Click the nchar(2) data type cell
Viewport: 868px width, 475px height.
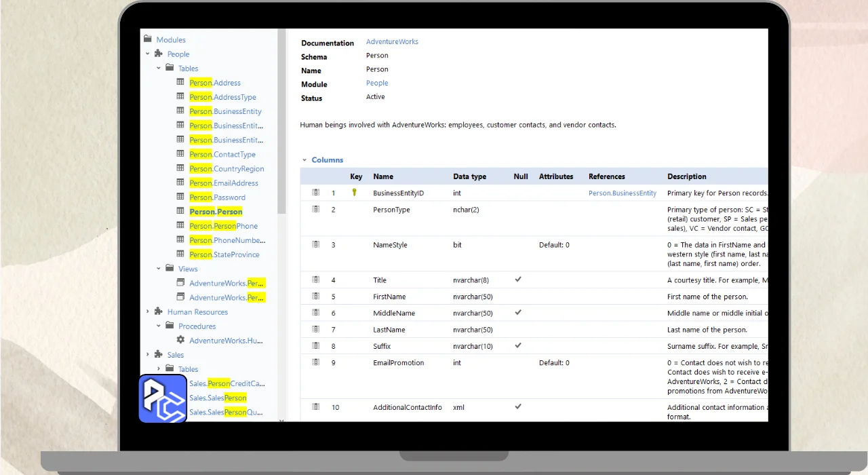466,210
